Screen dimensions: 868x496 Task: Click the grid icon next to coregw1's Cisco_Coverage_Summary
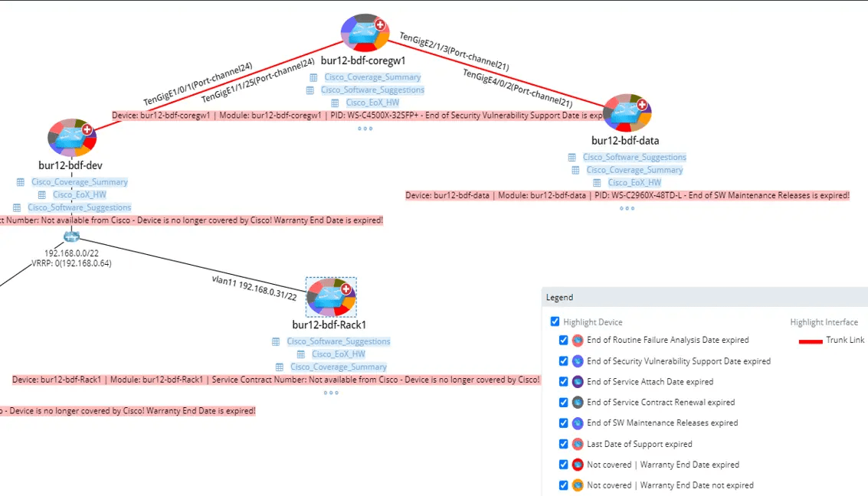click(x=313, y=77)
